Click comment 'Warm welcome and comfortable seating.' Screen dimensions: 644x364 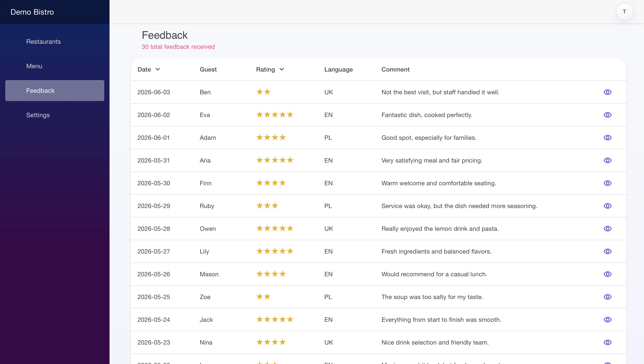click(x=439, y=183)
